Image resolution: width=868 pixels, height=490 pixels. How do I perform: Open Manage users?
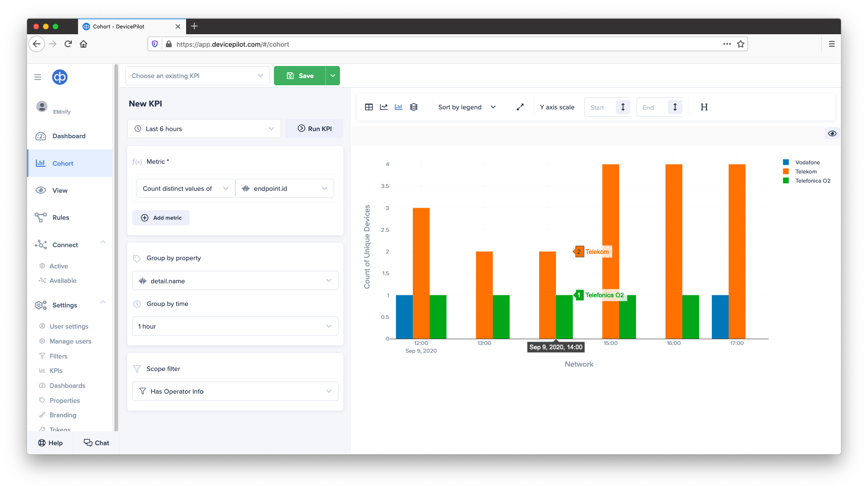[70, 341]
